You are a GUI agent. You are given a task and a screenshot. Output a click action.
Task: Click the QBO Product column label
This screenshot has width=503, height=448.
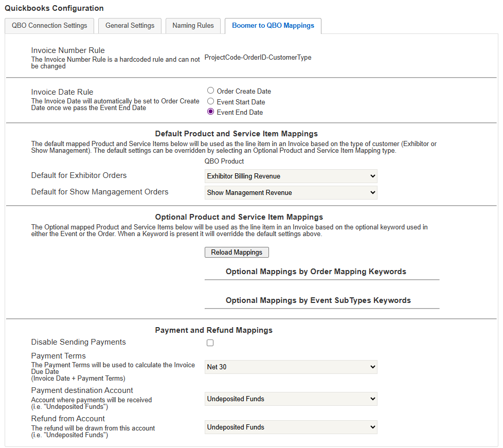click(x=224, y=162)
